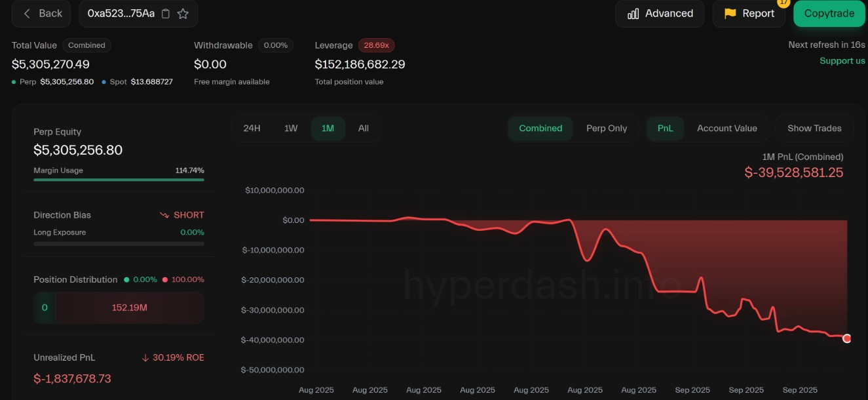Click the SHORT direction trend icon
This screenshot has height=400, width=868.
tap(164, 215)
